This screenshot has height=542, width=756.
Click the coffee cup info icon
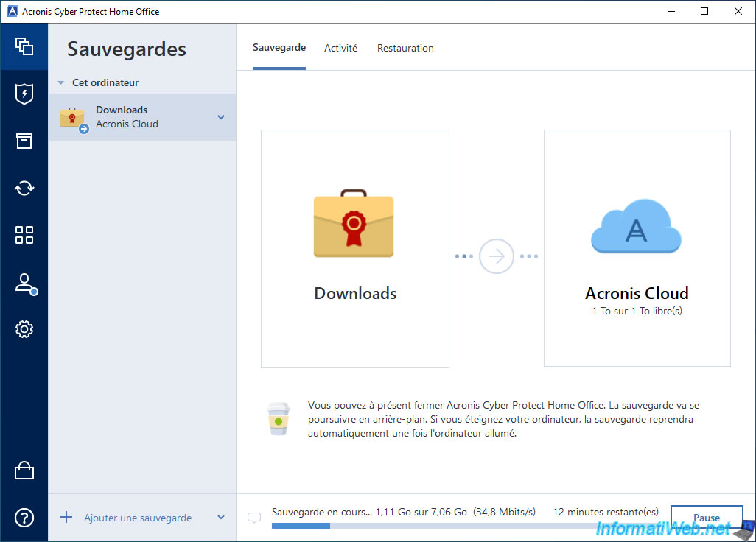point(279,419)
